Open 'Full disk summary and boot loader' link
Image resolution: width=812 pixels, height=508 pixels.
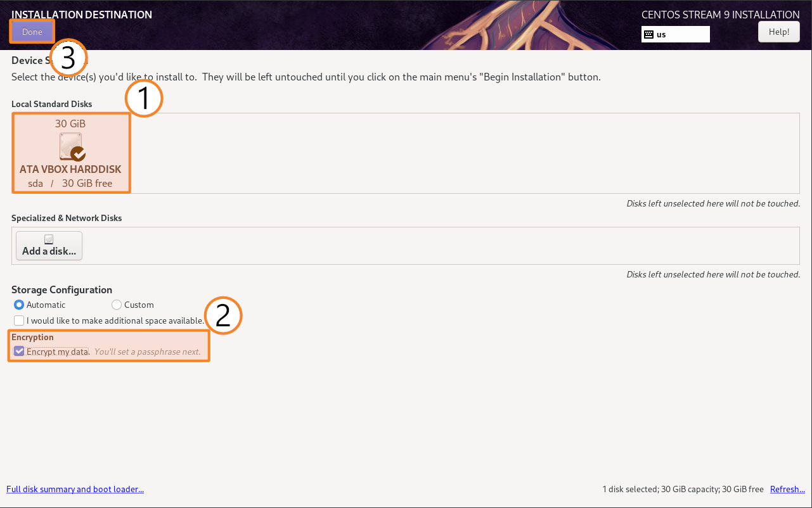pyautogui.click(x=75, y=489)
